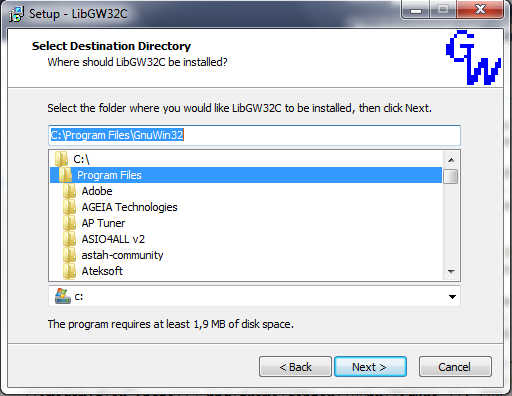Click the Ateksoft folder icon

70,271
